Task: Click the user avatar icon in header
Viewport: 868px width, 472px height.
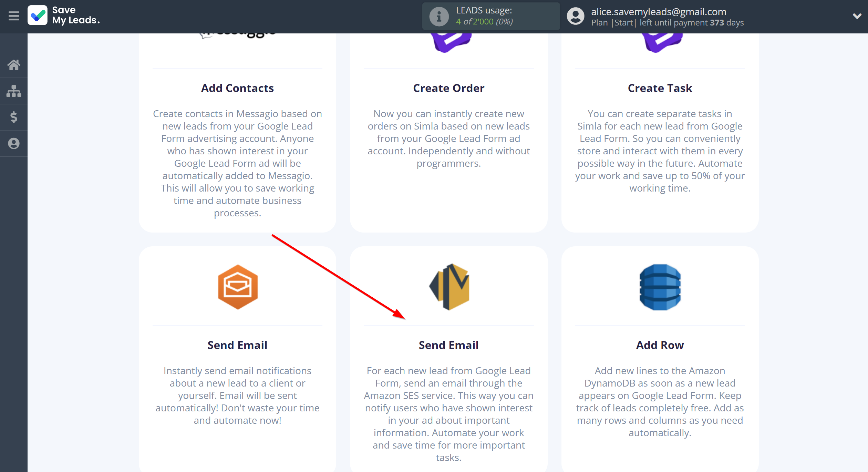Action: click(576, 16)
